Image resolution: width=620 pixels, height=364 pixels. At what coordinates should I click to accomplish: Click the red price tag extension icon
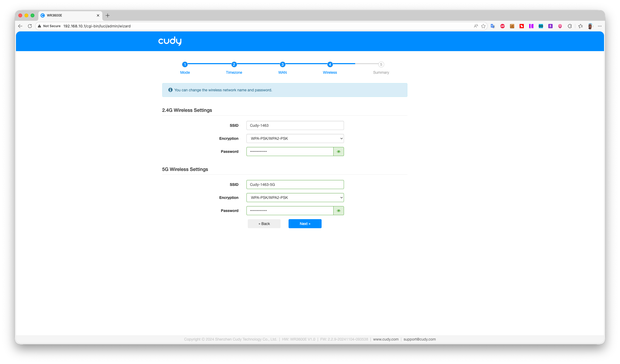[x=521, y=26]
